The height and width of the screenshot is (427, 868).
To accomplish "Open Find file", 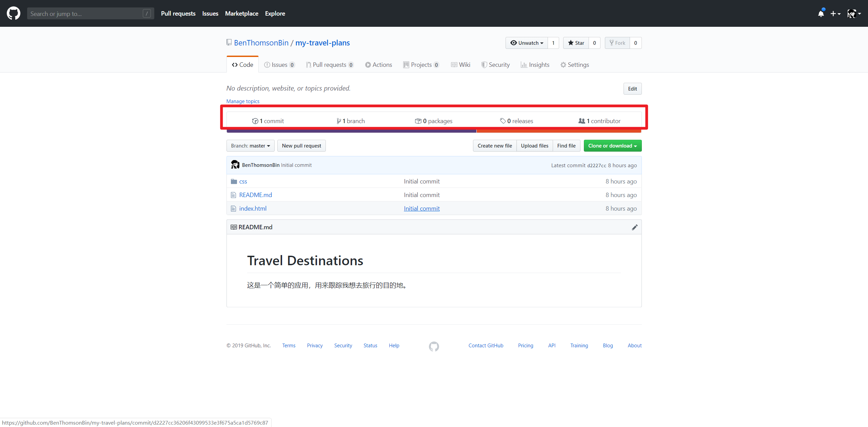I will point(566,145).
